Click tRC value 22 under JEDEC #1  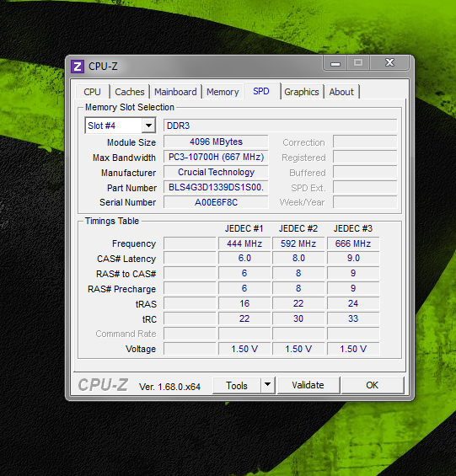click(244, 318)
